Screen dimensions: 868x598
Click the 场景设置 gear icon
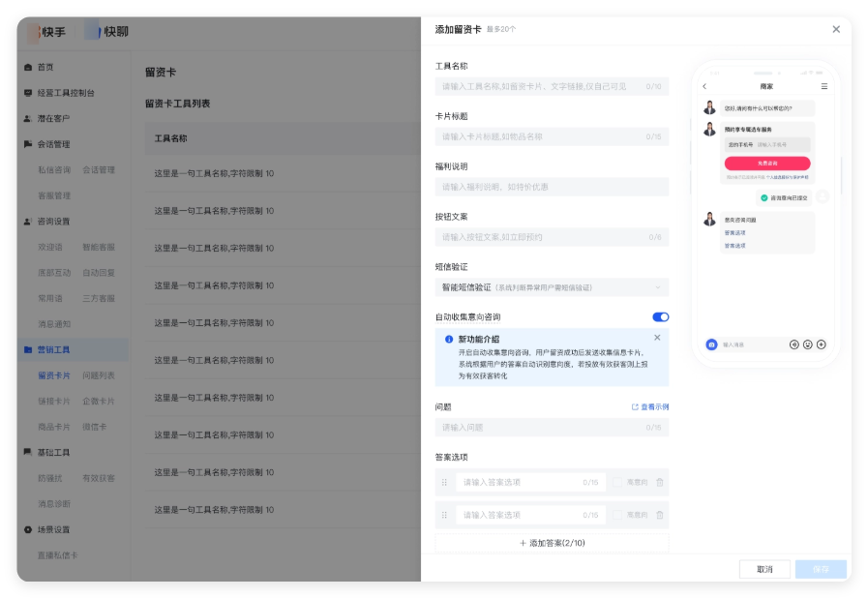(29, 529)
